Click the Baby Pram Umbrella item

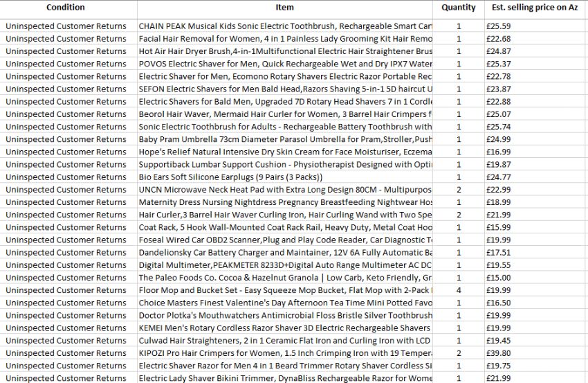click(285, 139)
